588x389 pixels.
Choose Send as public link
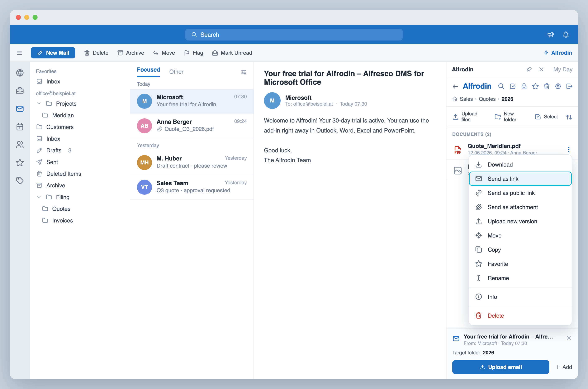(x=520, y=193)
